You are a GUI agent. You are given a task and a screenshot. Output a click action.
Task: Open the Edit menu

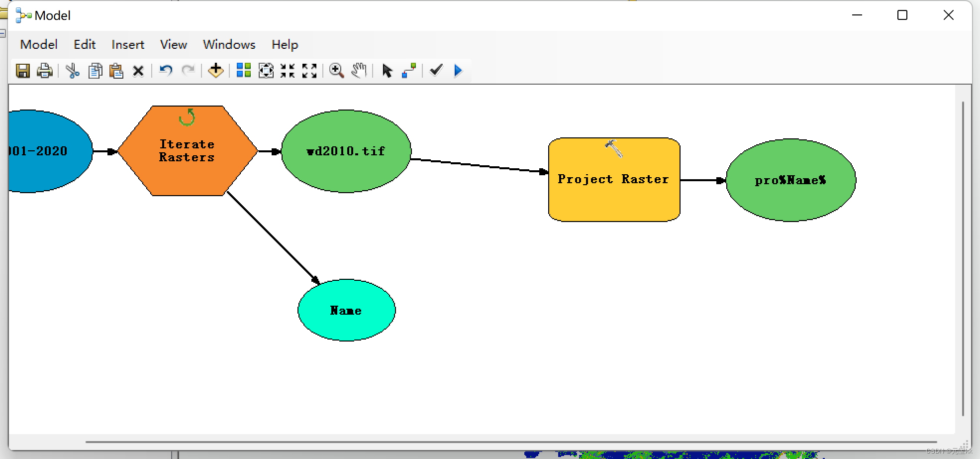pos(85,44)
